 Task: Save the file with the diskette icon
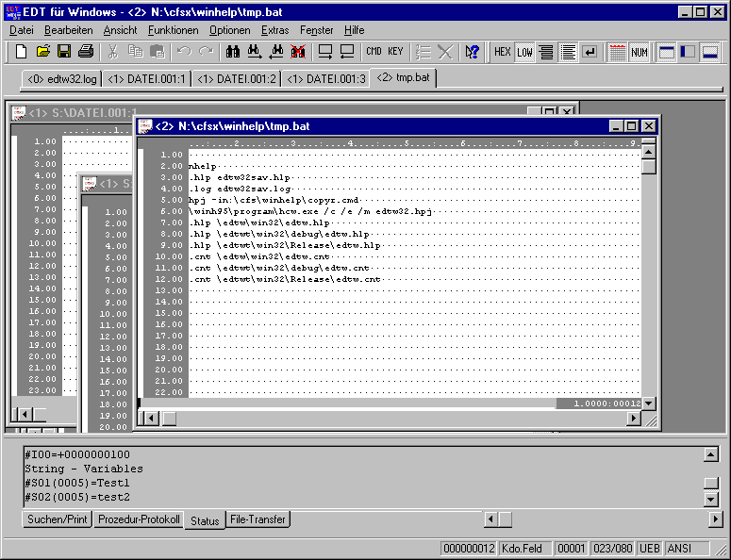[64, 52]
